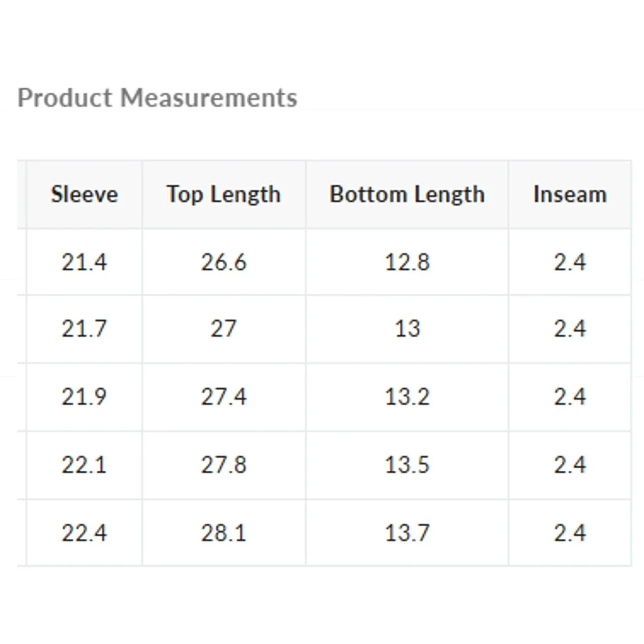
Task: Click the 27.4 top length cell
Action: (x=224, y=397)
